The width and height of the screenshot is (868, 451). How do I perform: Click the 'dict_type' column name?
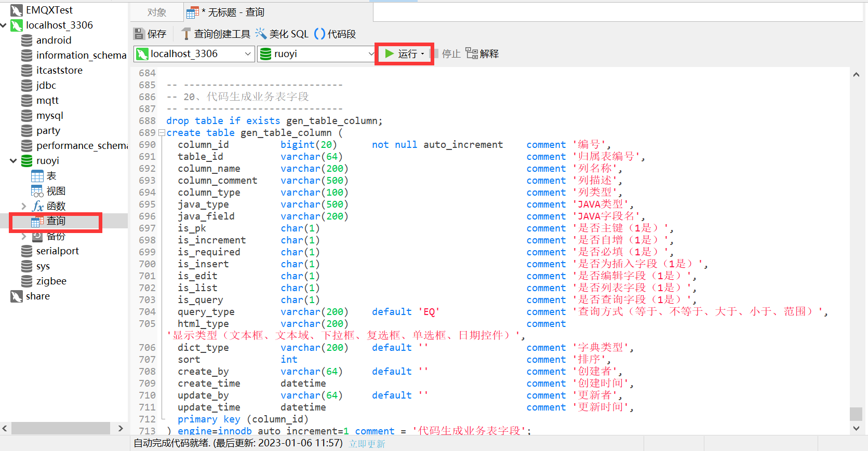click(x=203, y=348)
